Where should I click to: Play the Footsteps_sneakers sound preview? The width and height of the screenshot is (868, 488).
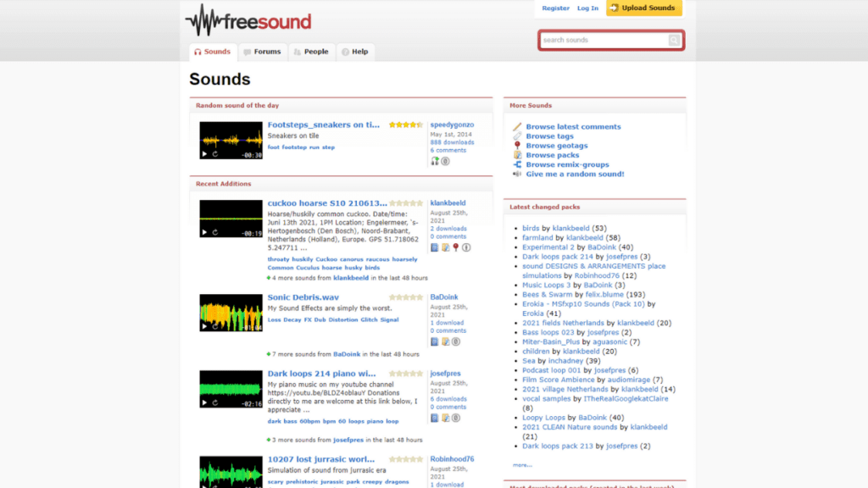[203, 153]
